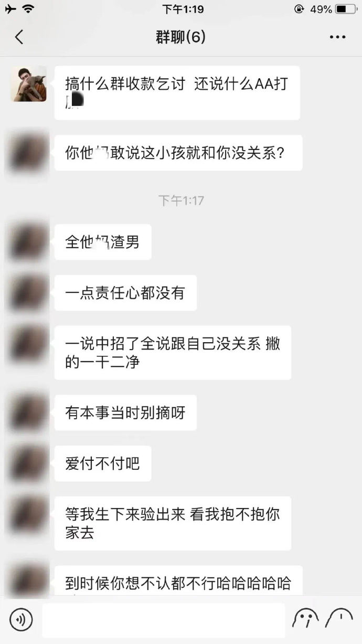Select the message starting with "等我生下来验出来"

pos(173,523)
